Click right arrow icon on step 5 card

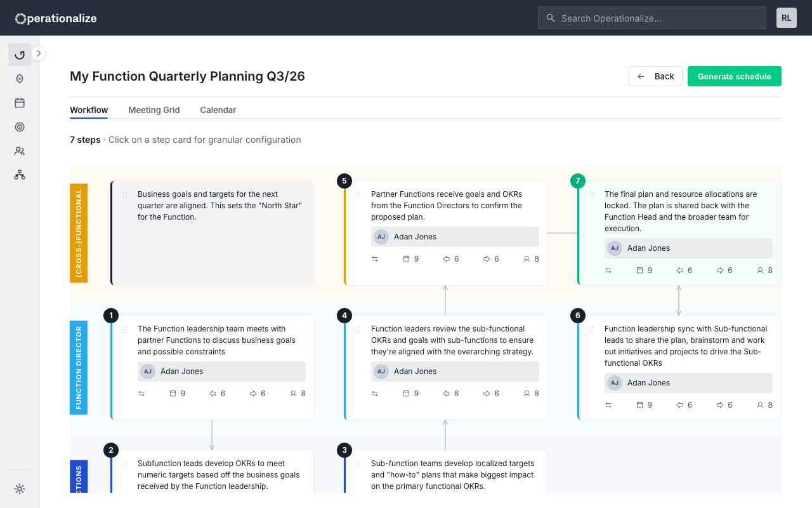[487, 259]
